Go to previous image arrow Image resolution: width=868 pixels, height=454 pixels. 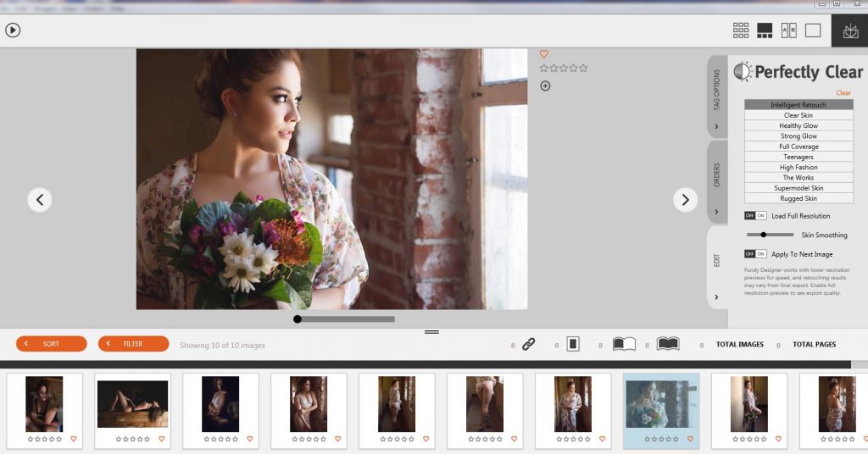click(40, 200)
